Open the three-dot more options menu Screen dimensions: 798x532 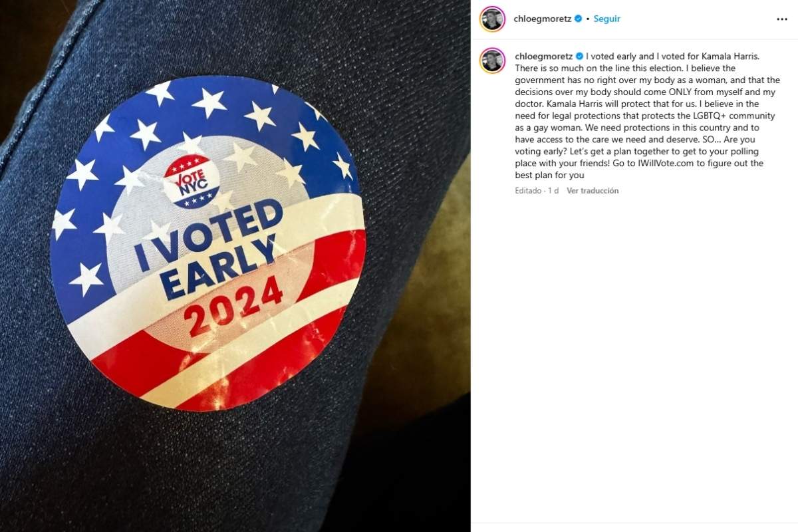(781, 19)
